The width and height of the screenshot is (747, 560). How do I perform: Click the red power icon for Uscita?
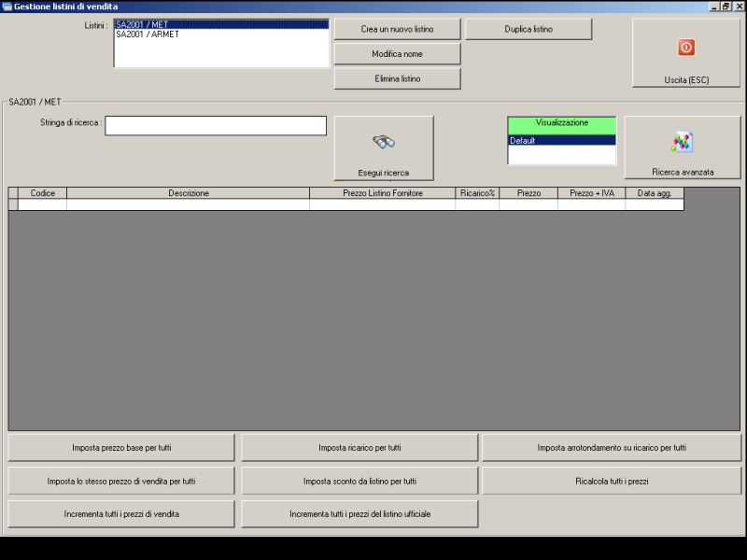click(686, 48)
